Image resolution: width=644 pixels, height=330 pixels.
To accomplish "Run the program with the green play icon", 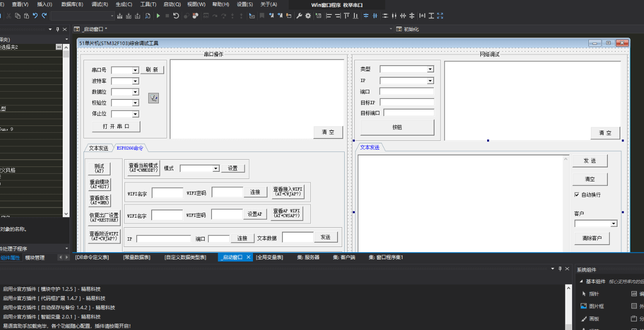I will click(x=158, y=15).
